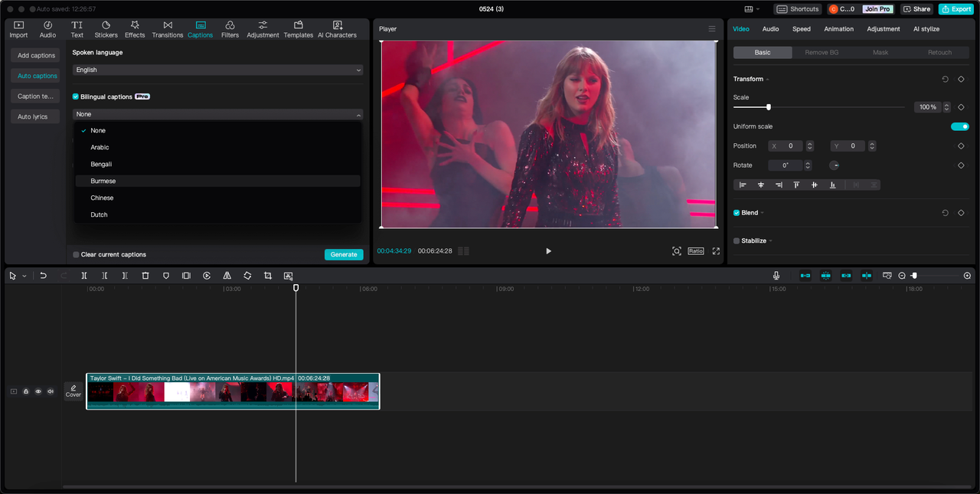
Task: Play the video in the player
Action: 548,251
